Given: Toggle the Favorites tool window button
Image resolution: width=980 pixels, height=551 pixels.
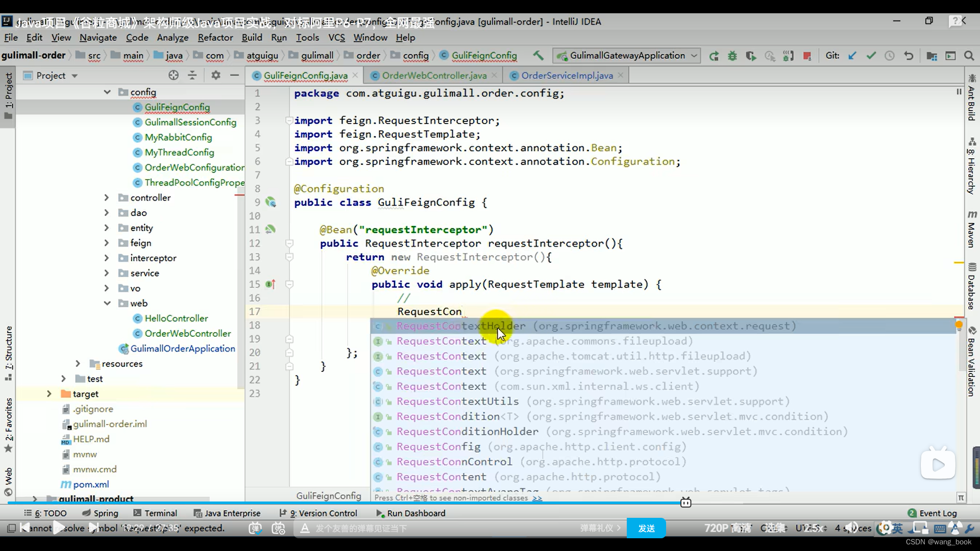Looking at the screenshot, I should tap(8, 424).
